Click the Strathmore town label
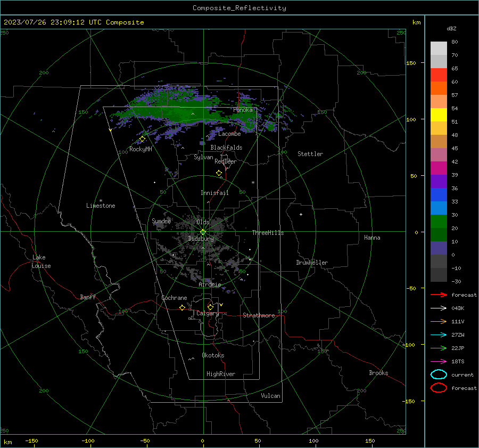 (259, 315)
